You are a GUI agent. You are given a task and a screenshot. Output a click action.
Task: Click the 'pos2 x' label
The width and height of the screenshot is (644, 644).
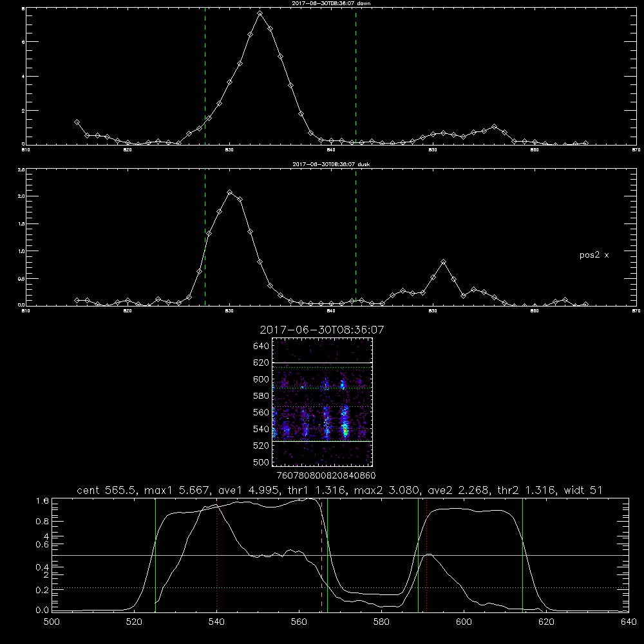(594, 255)
